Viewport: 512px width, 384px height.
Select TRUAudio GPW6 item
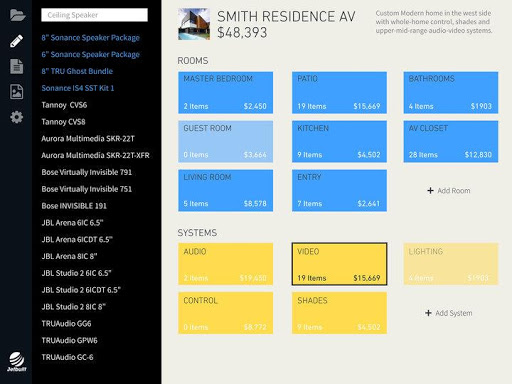[x=69, y=340]
